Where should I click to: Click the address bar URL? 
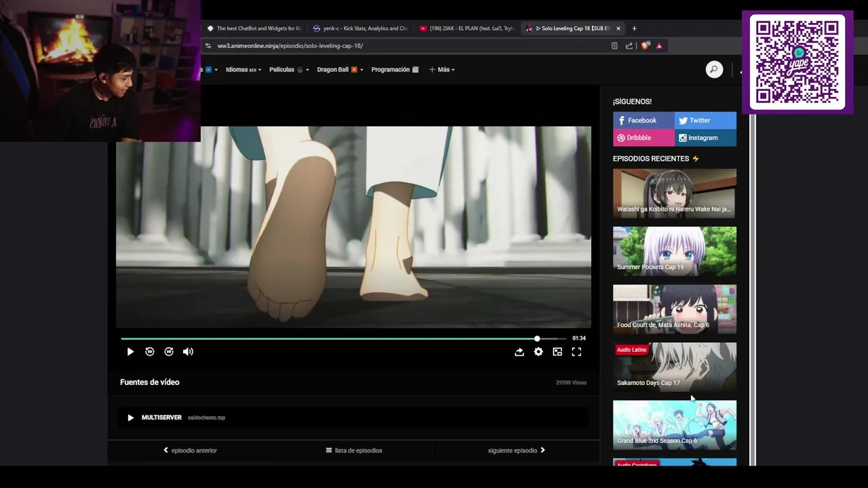coord(290,45)
